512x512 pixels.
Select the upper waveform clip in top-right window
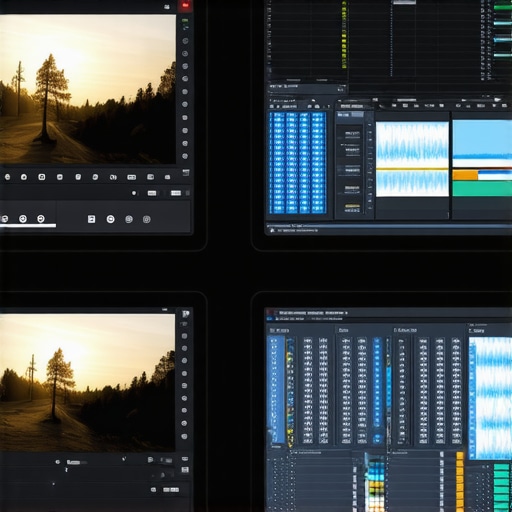pos(412,145)
